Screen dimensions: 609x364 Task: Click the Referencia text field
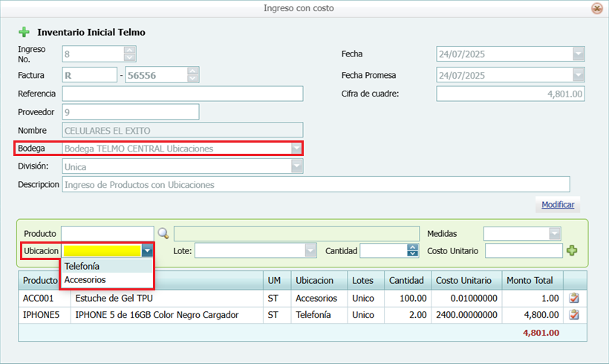click(x=183, y=94)
